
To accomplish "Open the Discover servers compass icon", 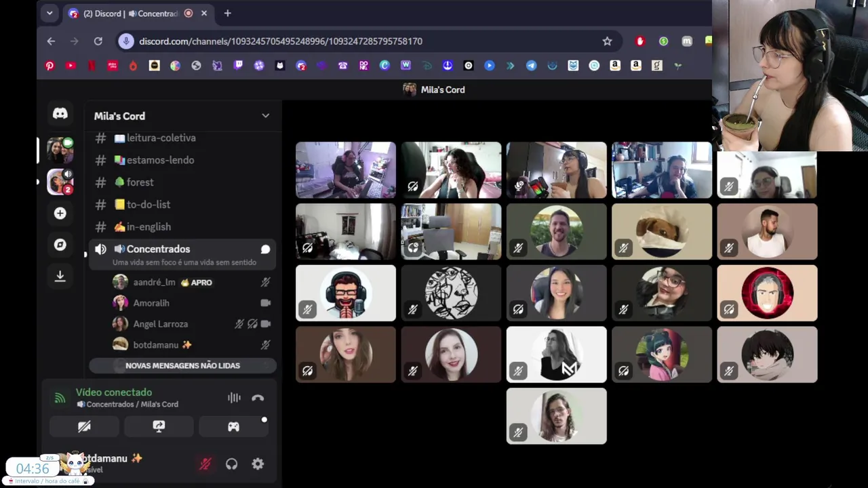I will point(60,245).
